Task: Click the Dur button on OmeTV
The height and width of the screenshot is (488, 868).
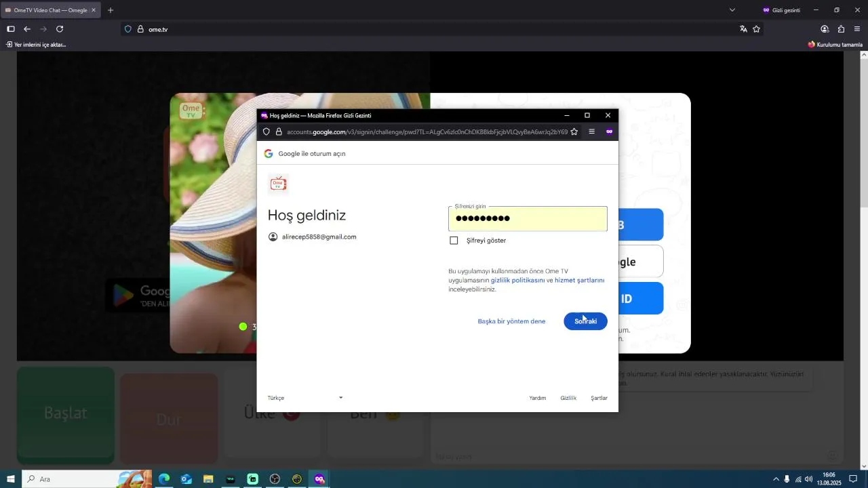Action: tap(169, 419)
